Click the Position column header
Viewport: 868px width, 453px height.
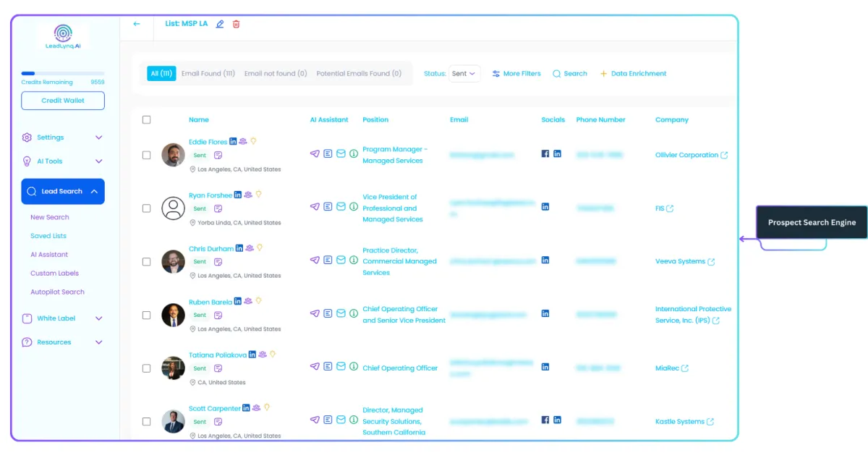[375, 119]
